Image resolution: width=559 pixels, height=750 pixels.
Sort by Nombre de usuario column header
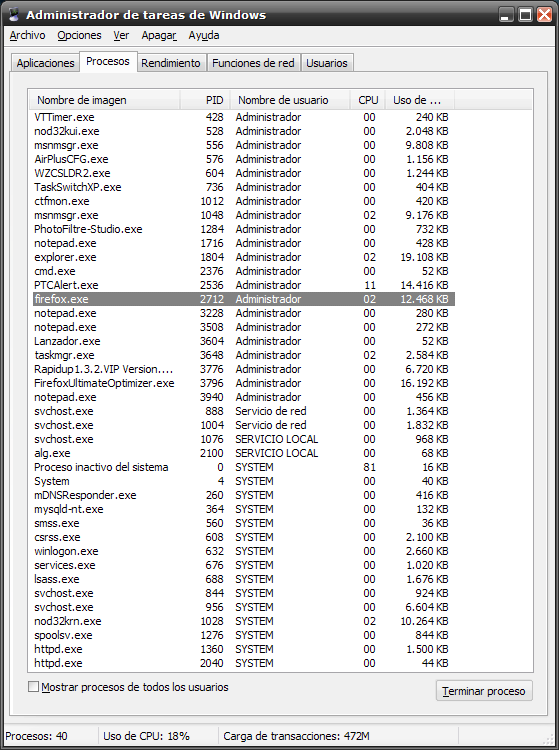pyautogui.click(x=290, y=100)
